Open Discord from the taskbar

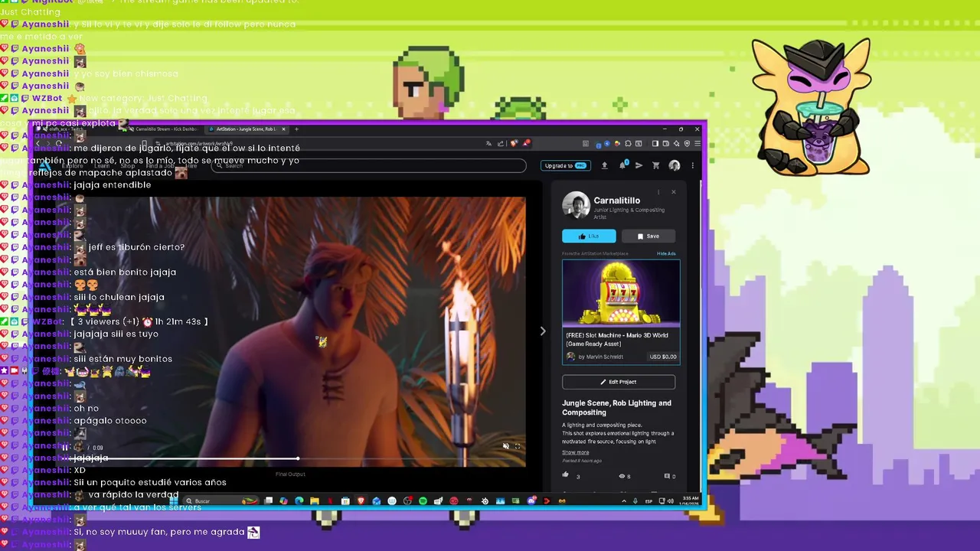point(531,500)
